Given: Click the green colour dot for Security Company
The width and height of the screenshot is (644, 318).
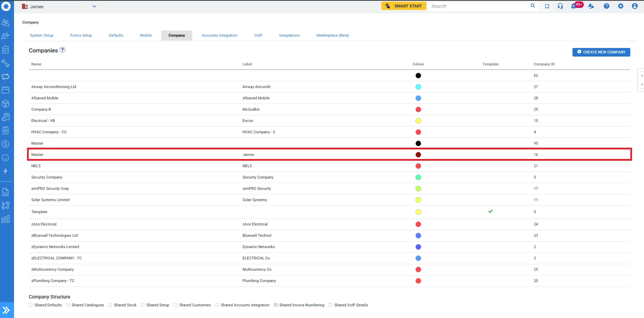Looking at the screenshot, I should pyautogui.click(x=418, y=178).
